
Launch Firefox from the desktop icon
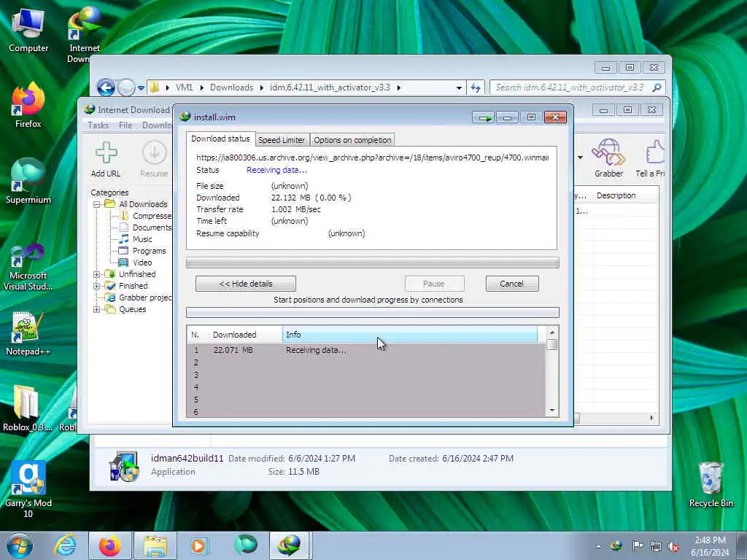tap(28, 106)
